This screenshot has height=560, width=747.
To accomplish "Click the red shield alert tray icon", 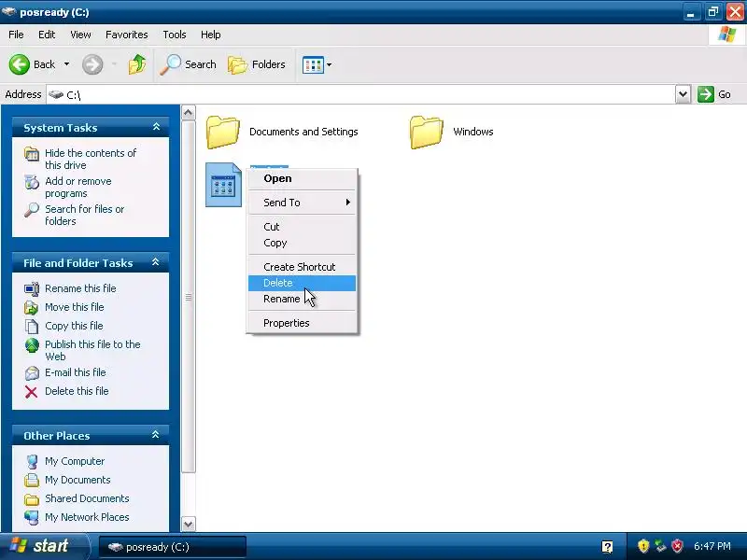I will [677, 546].
